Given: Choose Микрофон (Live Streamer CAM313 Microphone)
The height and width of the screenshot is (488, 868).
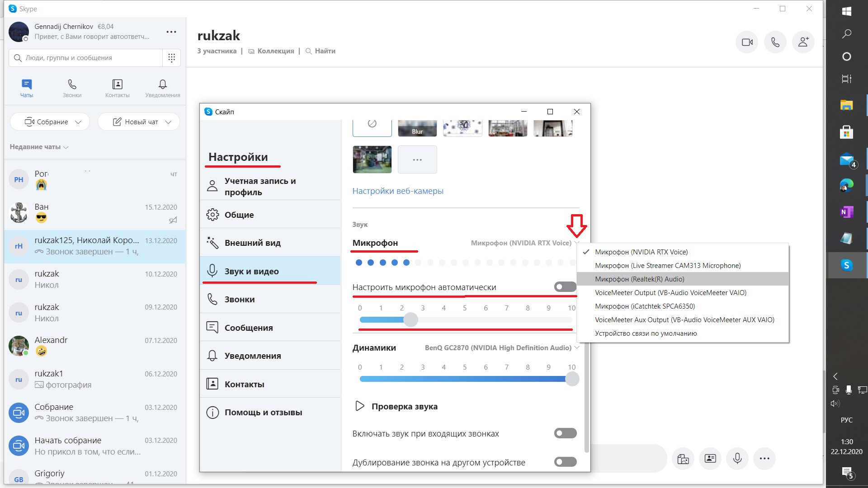Looking at the screenshot, I should [x=683, y=265].
